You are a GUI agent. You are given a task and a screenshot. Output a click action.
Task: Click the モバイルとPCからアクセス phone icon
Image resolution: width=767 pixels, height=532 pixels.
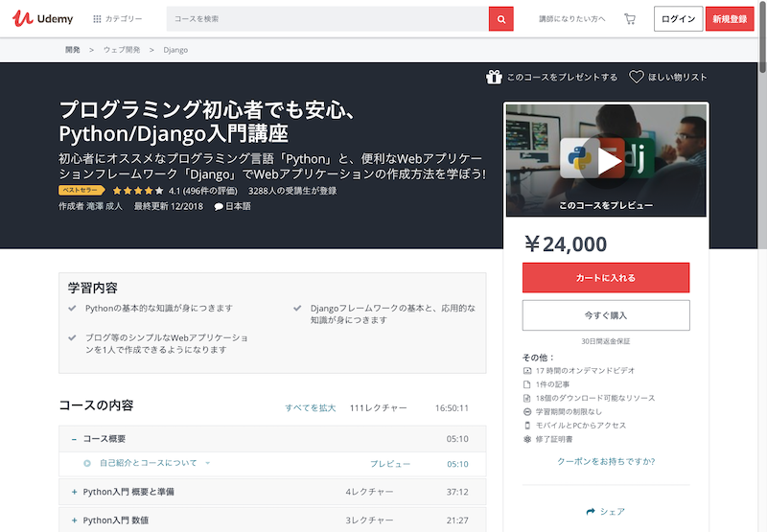pos(526,426)
